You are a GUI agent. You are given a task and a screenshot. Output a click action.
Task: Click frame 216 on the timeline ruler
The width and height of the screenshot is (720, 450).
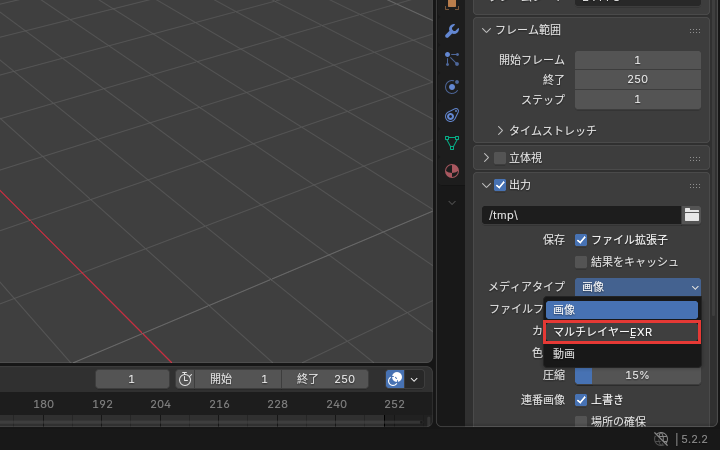pyautogui.click(x=219, y=405)
